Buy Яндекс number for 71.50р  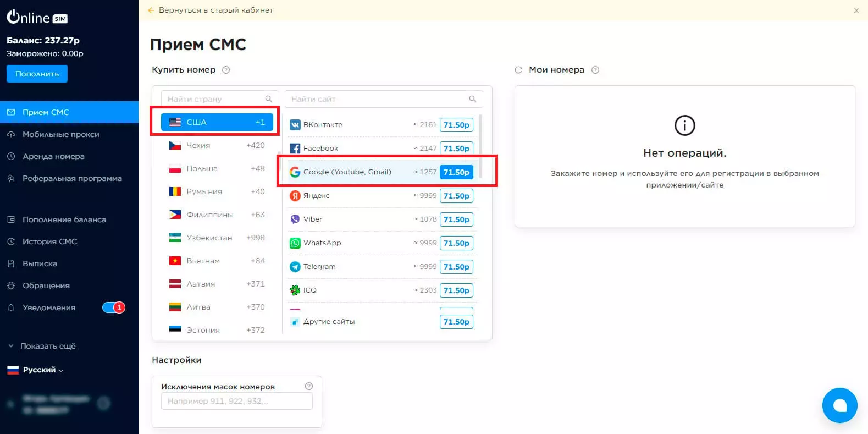click(x=456, y=196)
